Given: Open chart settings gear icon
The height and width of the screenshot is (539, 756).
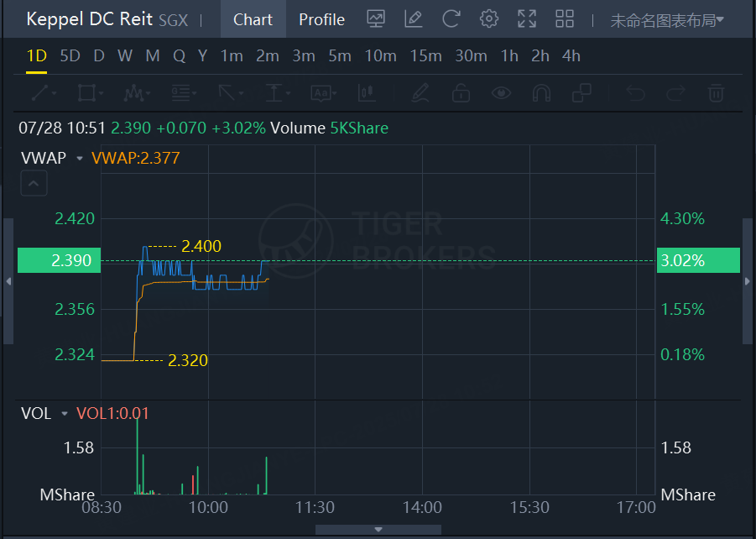Looking at the screenshot, I should [x=489, y=19].
